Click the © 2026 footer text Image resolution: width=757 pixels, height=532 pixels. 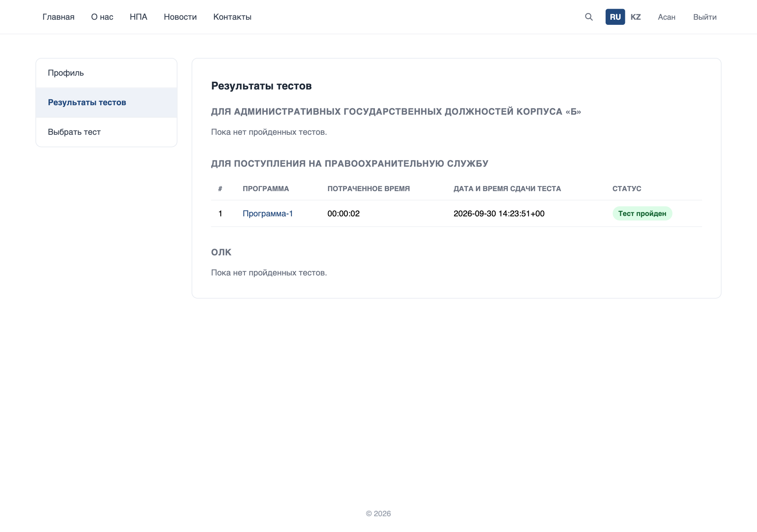378,513
